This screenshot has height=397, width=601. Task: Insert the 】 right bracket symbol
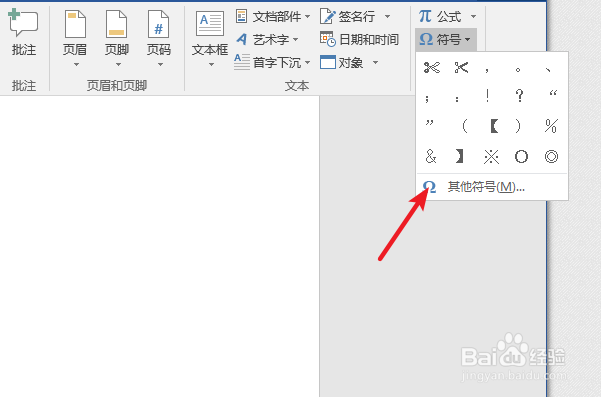point(459,156)
